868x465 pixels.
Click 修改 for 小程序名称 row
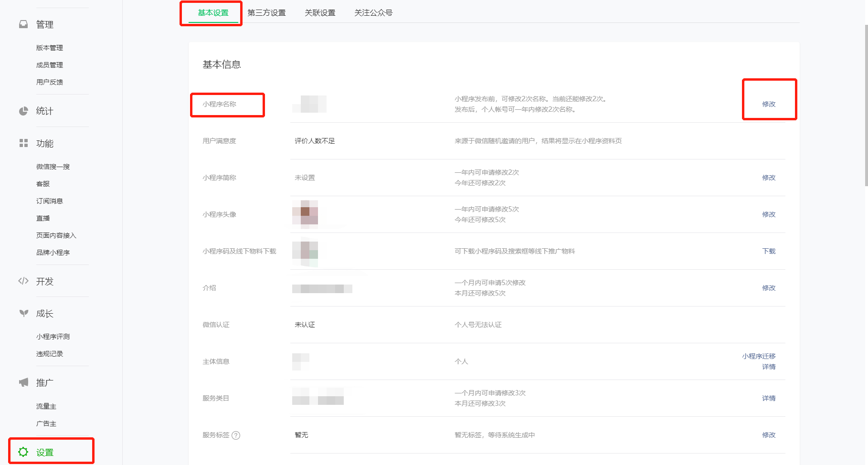[x=769, y=104]
